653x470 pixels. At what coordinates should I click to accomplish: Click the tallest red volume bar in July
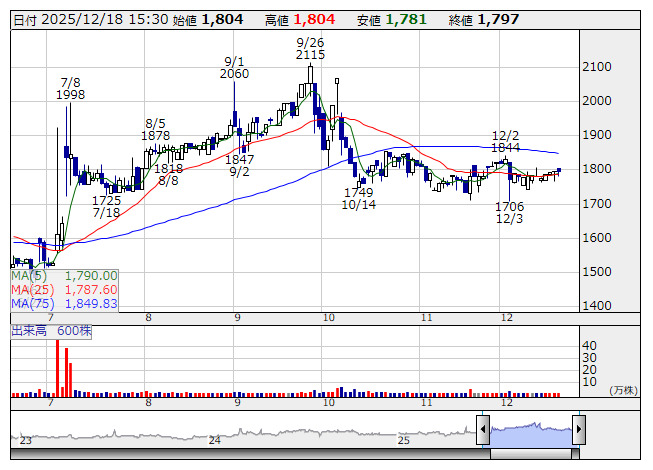pyautogui.click(x=58, y=368)
